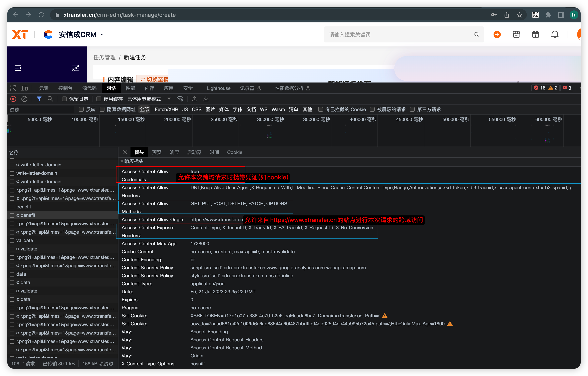Viewport: 588px width, 376px height.
Task: Open the network search magnifier
Action: [x=50, y=99]
